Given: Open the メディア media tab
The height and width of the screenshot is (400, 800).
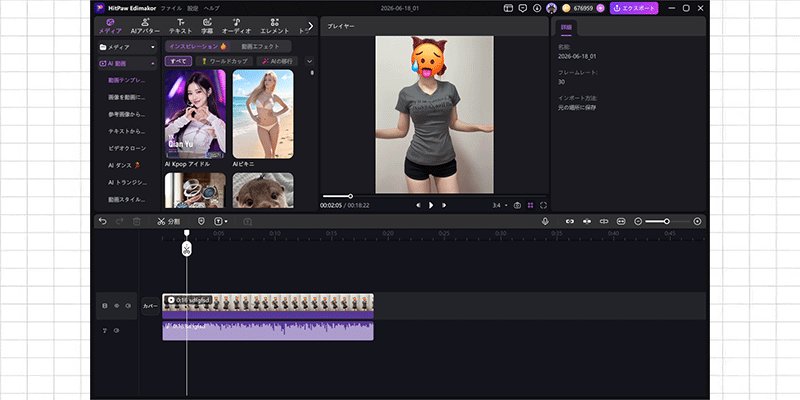Looking at the screenshot, I should [110, 26].
